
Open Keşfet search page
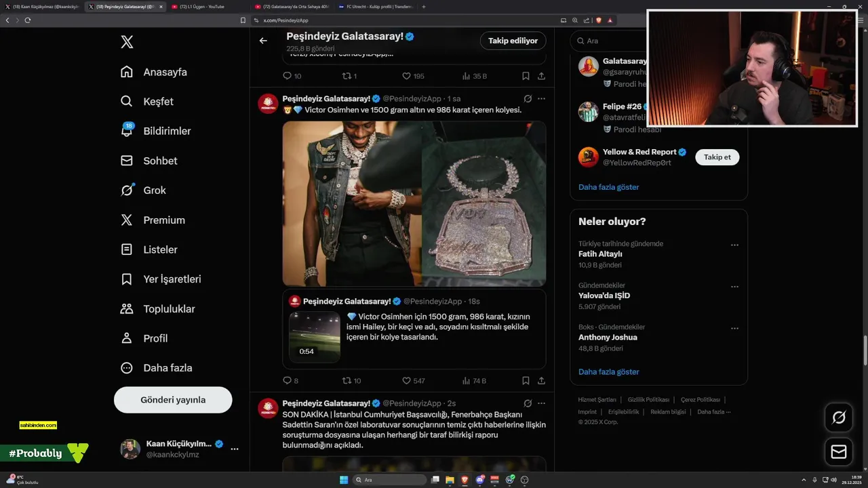pyautogui.click(x=147, y=102)
